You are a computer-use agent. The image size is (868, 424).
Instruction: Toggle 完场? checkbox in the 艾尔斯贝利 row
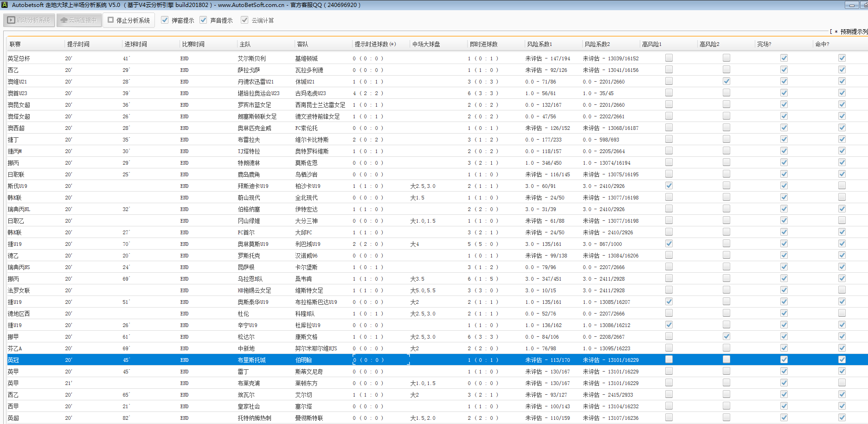[x=784, y=58]
